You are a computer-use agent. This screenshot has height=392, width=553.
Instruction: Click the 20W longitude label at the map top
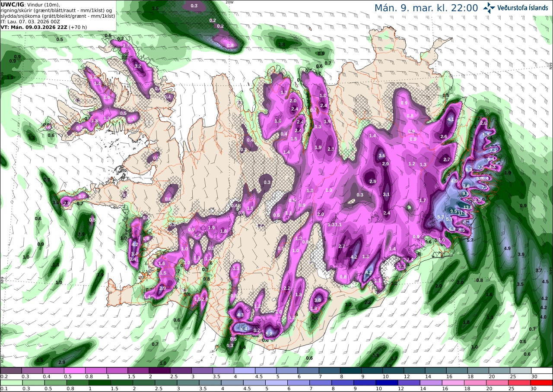[229, 2]
